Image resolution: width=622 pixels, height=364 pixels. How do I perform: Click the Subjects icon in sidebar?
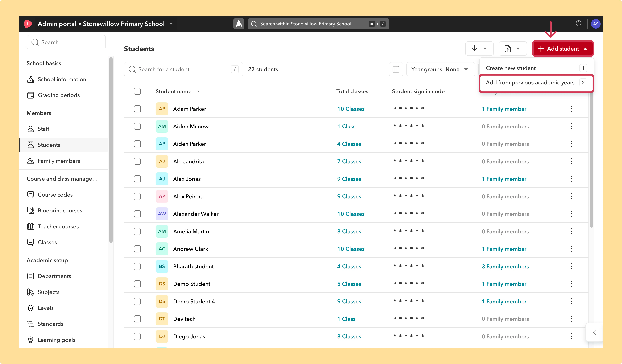click(x=31, y=292)
